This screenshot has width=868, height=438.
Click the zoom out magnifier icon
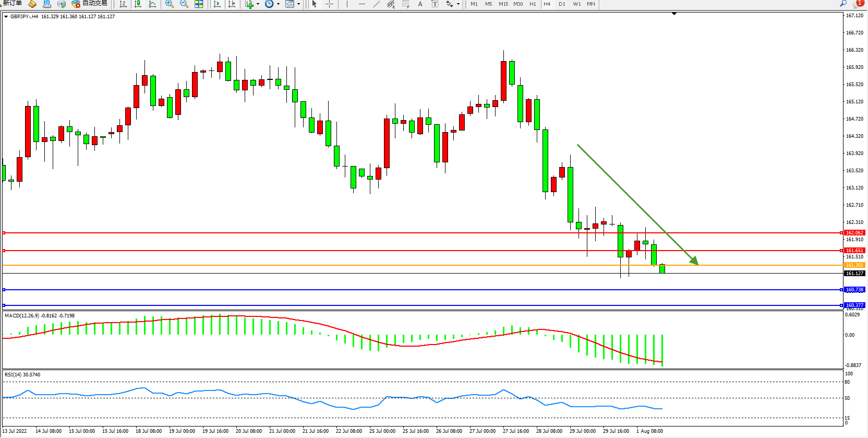(184, 4)
